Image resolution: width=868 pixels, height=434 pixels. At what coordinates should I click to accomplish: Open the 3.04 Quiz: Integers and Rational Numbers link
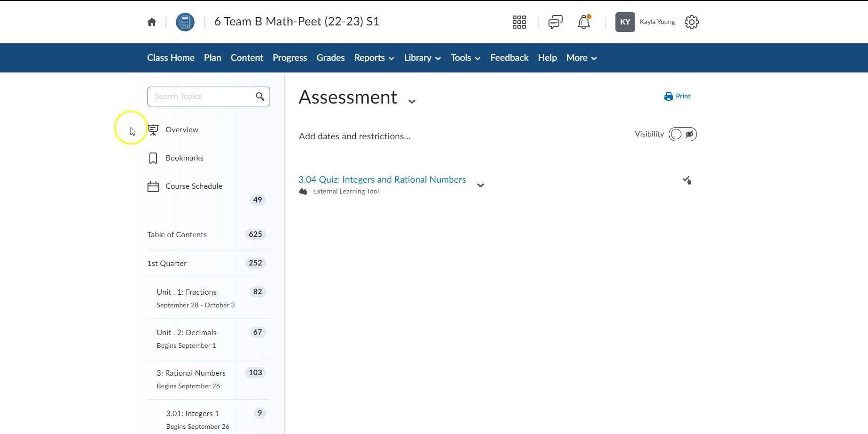click(382, 179)
